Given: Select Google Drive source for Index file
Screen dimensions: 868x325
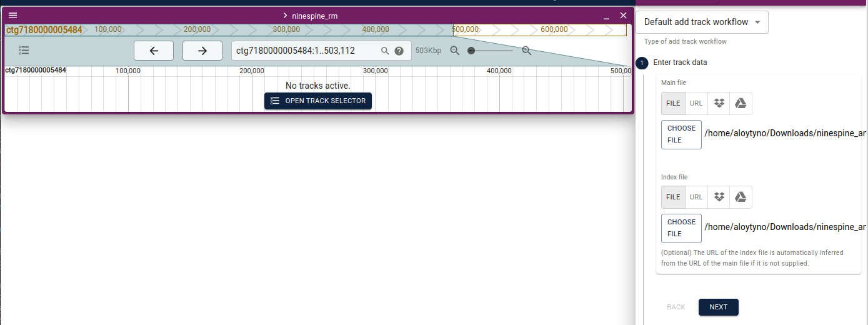Looking at the screenshot, I should (741, 197).
